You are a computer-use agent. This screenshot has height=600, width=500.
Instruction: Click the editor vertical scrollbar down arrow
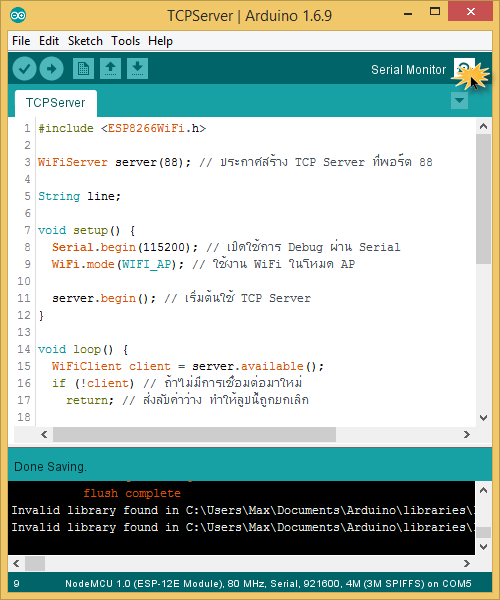(x=484, y=417)
